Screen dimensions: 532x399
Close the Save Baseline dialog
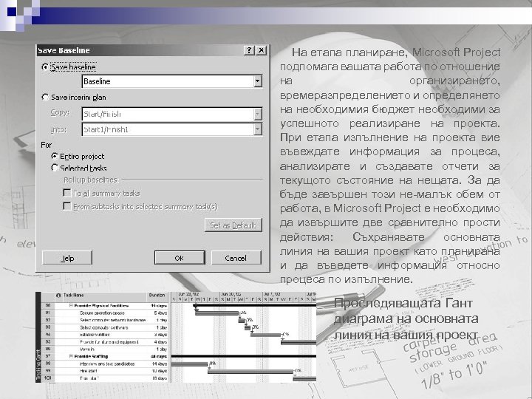[261, 50]
